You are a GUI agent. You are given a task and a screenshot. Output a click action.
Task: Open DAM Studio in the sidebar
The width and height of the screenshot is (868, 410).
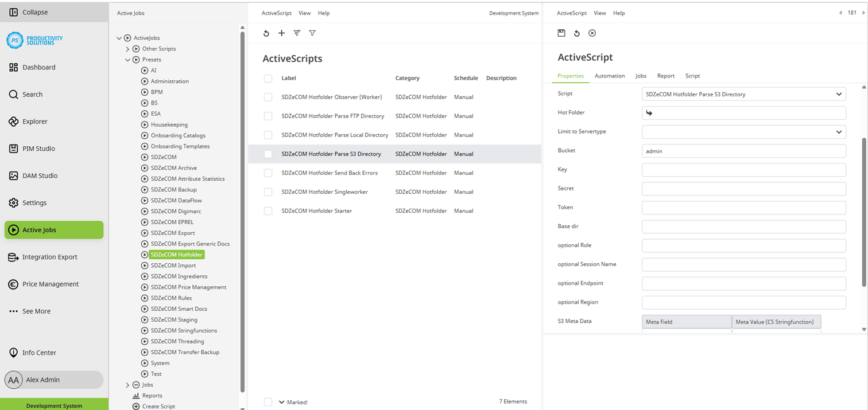click(x=40, y=175)
